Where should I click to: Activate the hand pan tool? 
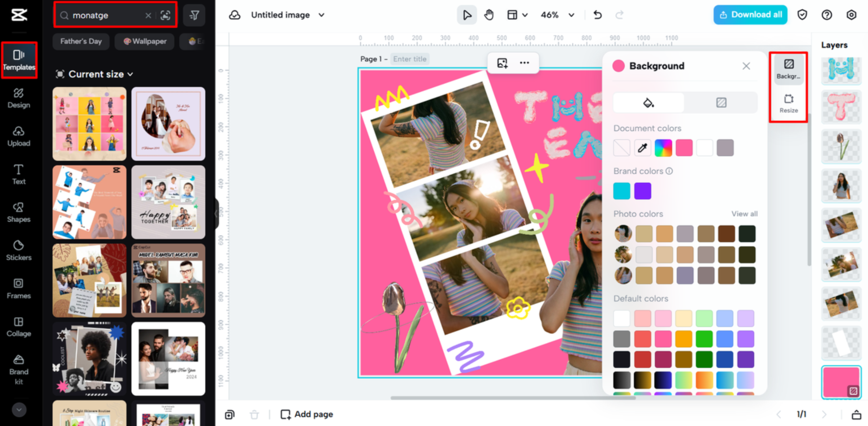(x=489, y=15)
